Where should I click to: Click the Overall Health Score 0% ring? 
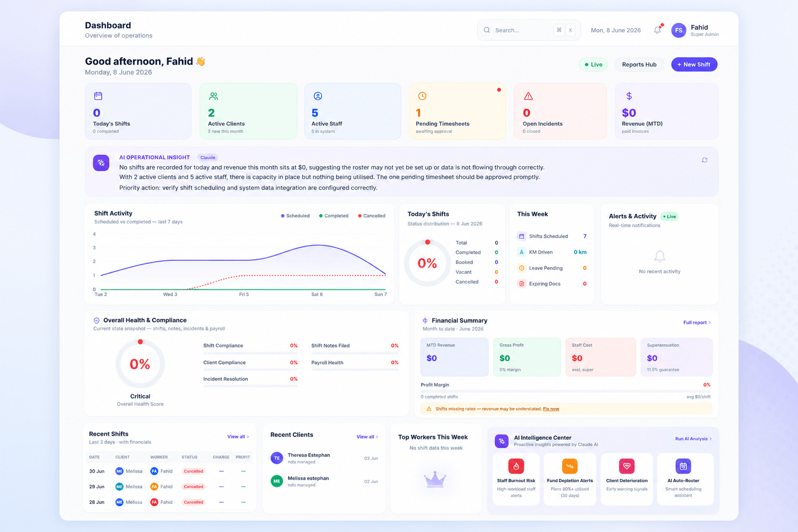(140, 364)
